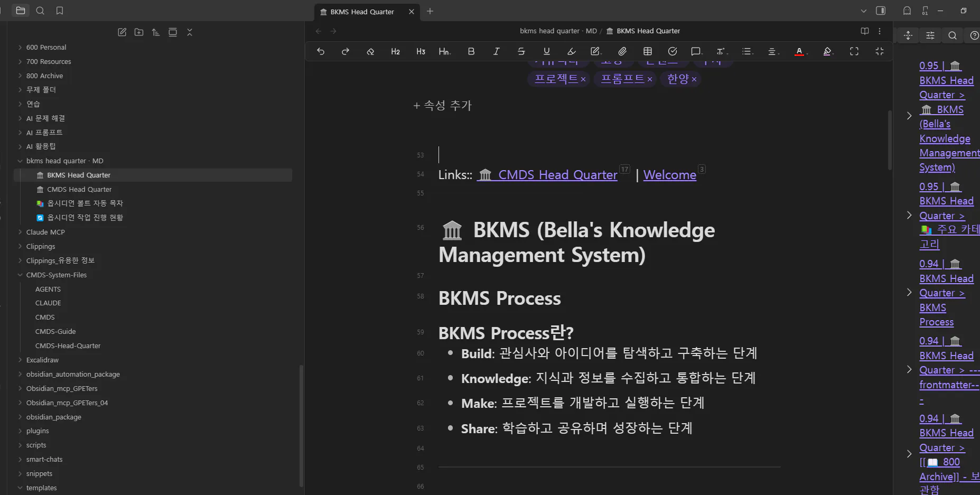
Task: Toggle the right sidebar panel
Action: [881, 11]
